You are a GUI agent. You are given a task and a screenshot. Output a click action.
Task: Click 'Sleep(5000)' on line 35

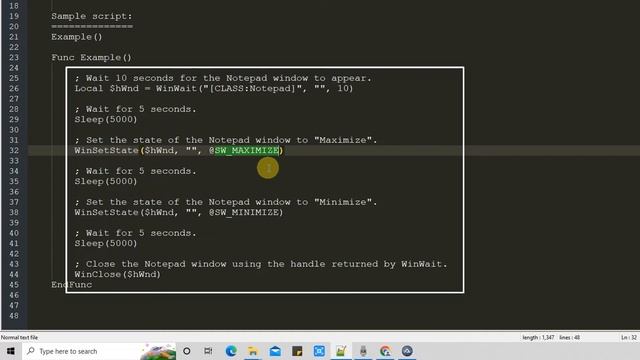tap(106, 182)
